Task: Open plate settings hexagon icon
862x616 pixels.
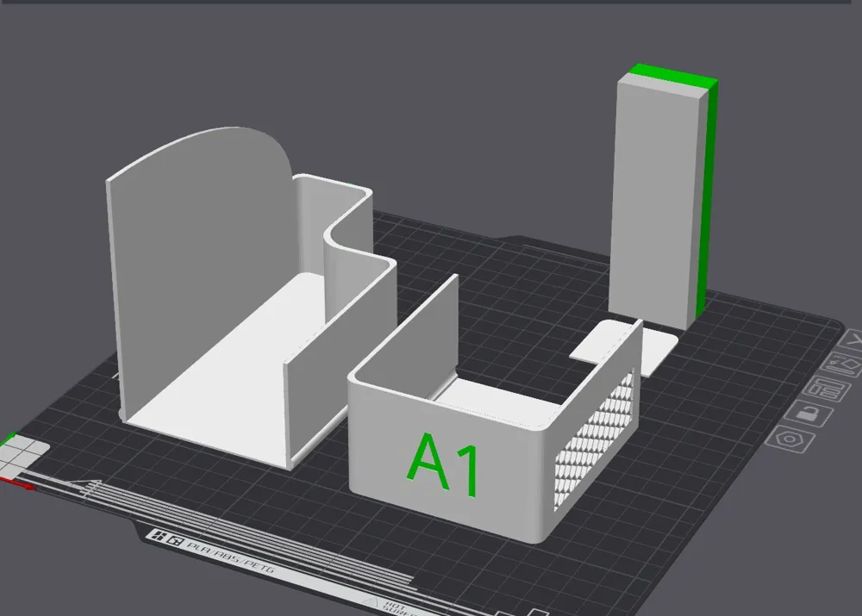Action: 788,439
